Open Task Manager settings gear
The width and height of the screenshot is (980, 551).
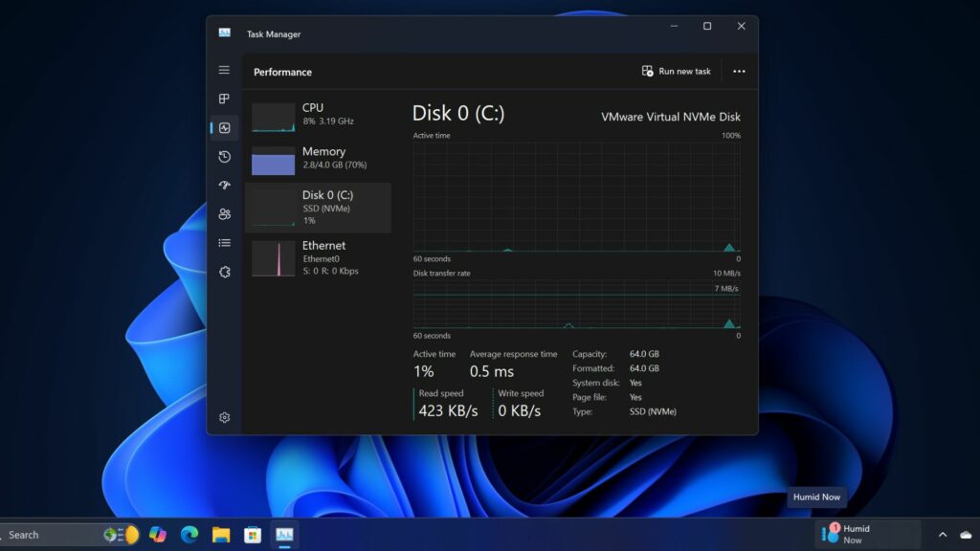coord(224,417)
